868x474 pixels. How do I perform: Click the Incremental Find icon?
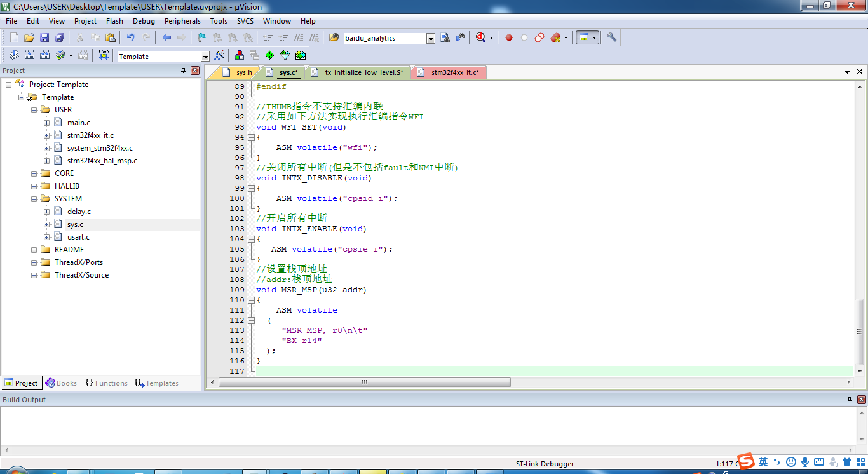(x=460, y=37)
